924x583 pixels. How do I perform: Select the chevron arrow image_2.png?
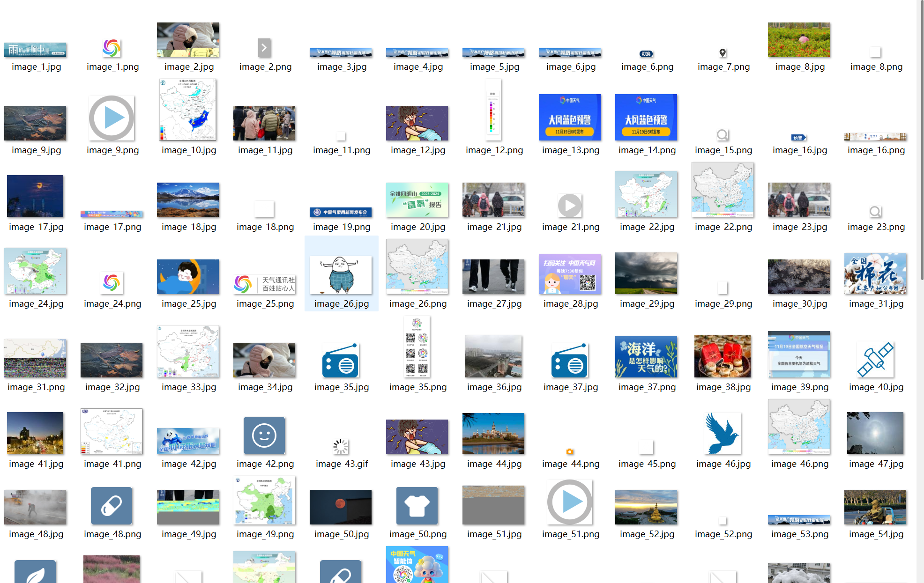click(264, 48)
